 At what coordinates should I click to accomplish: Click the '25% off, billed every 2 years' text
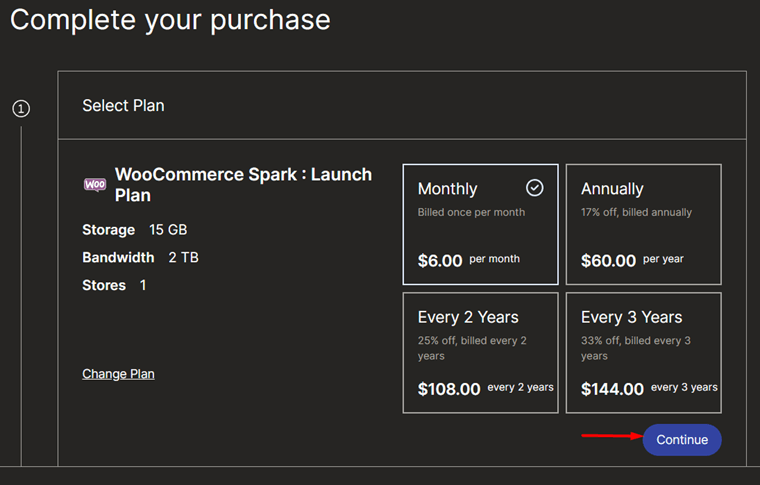(472, 348)
